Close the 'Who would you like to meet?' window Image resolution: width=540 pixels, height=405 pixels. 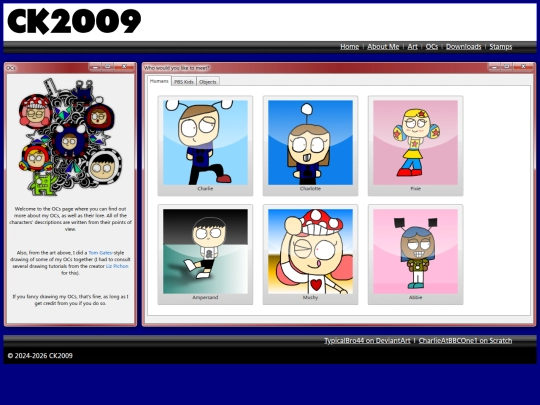[523, 66]
